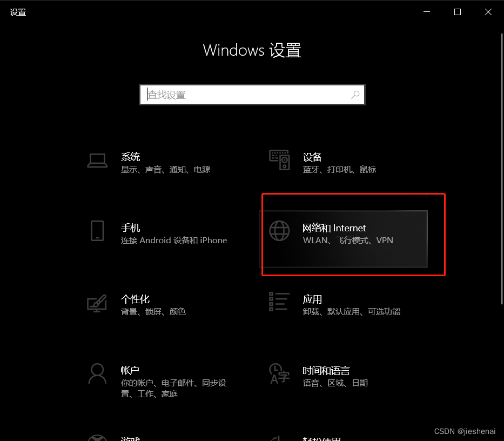Open 手机 settings category
Screen dimensions: 504x441
coord(131,228)
